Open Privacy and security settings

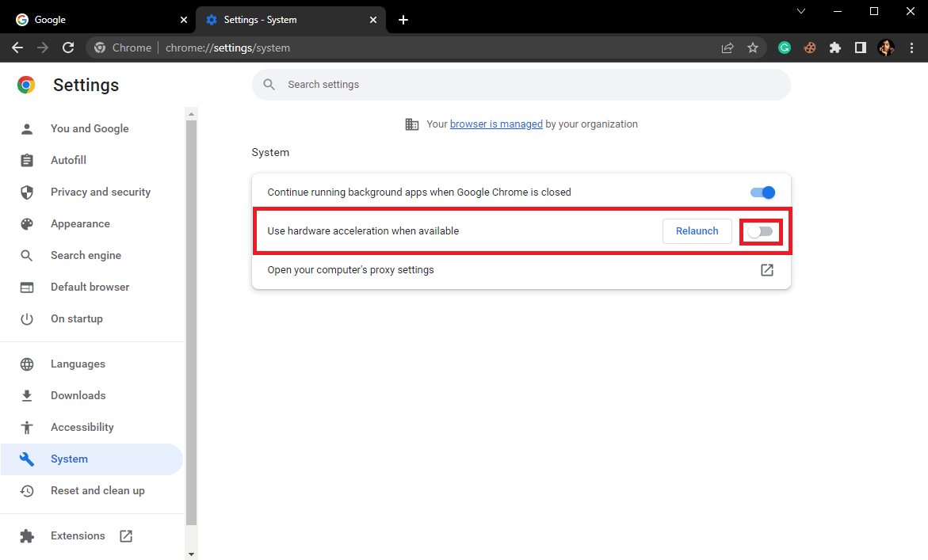tap(92, 192)
